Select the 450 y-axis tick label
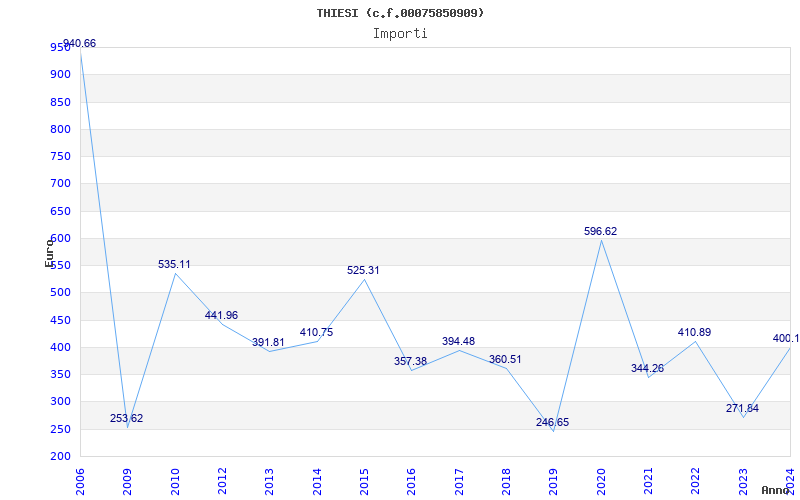The image size is (800, 500). [x=60, y=320]
